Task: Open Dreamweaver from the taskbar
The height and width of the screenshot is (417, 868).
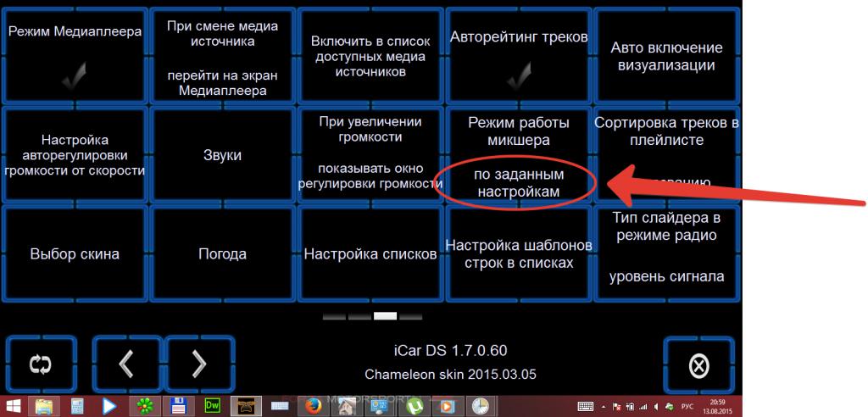Action: (x=212, y=405)
